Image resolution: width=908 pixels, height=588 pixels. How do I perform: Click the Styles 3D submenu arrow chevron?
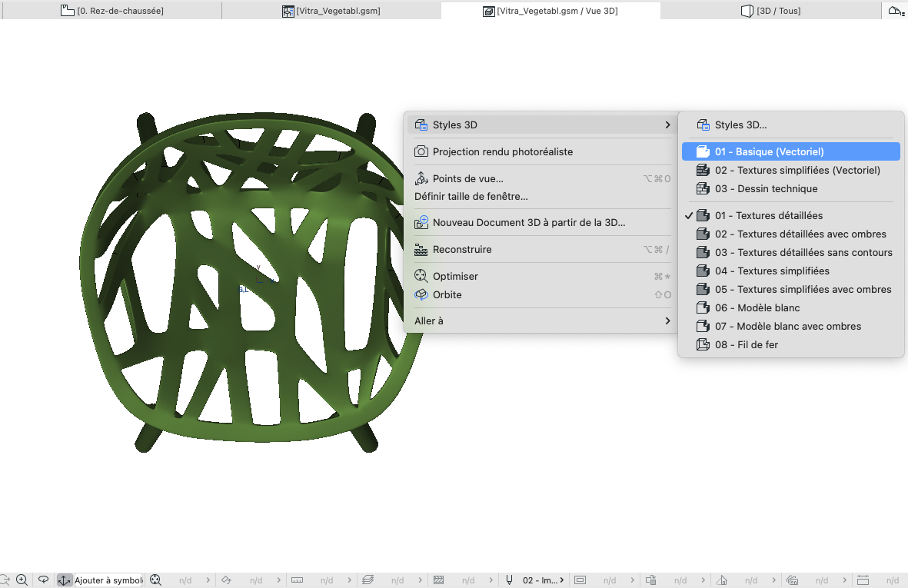667,125
